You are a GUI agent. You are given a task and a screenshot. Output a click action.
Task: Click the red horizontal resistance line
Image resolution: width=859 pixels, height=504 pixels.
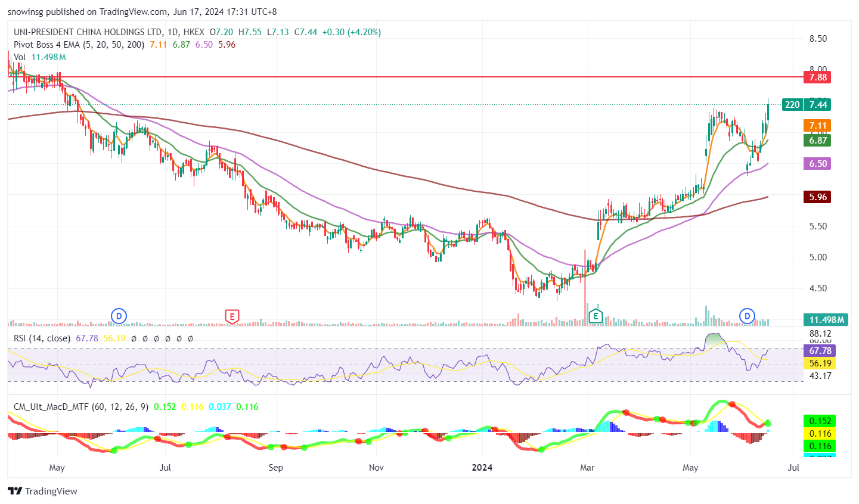405,77
